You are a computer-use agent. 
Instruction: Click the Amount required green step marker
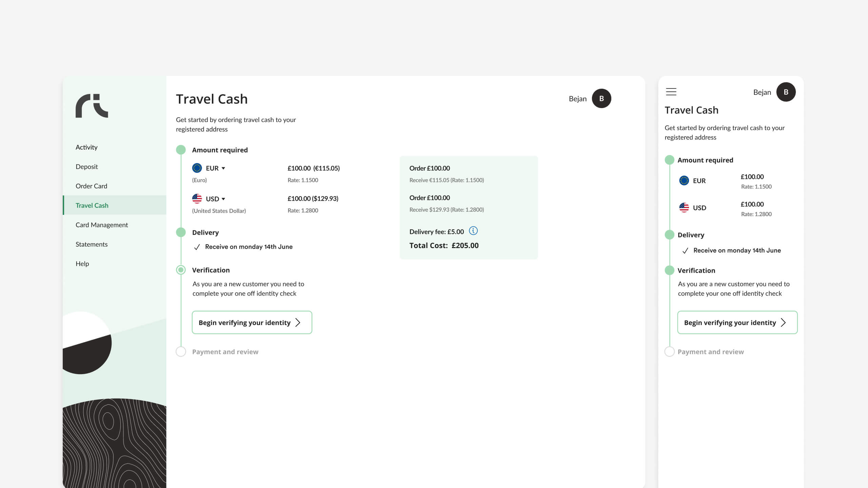pyautogui.click(x=181, y=150)
